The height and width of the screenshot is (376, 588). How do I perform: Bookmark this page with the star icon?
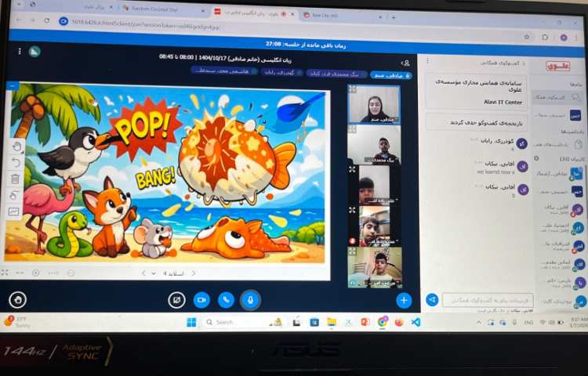pyautogui.click(x=527, y=36)
